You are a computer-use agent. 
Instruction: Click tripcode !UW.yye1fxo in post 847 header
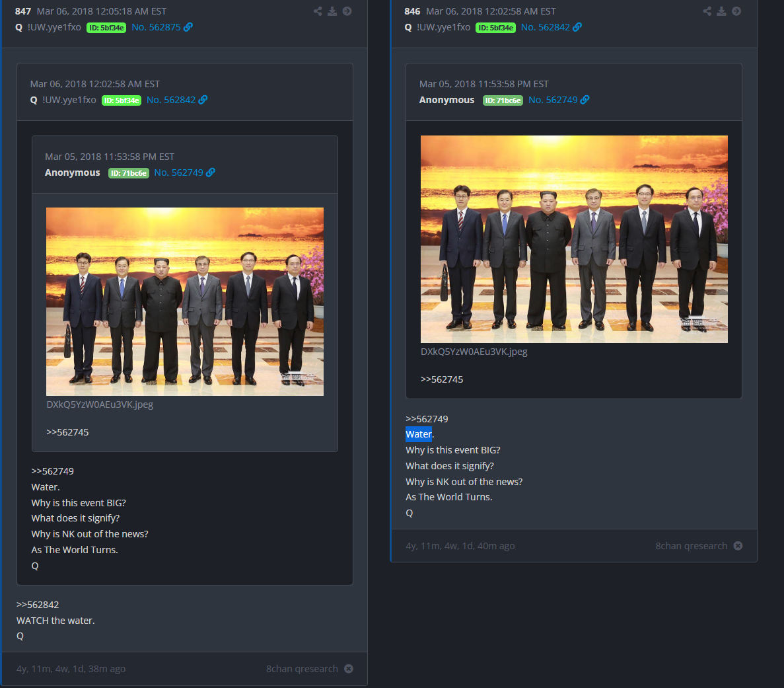[55, 27]
